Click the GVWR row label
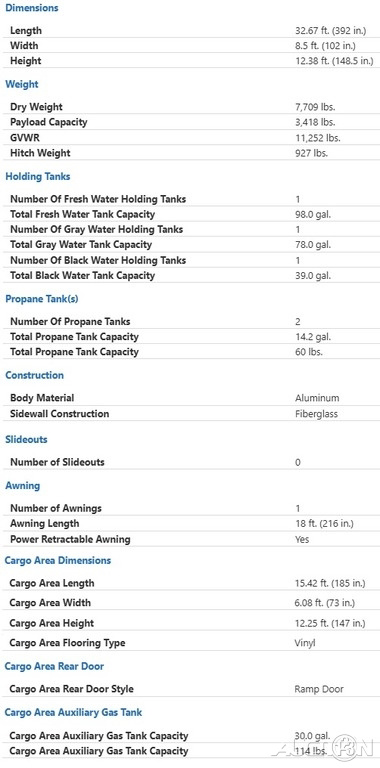Image resolution: width=380 pixels, height=768 pixels. point(25,138)
